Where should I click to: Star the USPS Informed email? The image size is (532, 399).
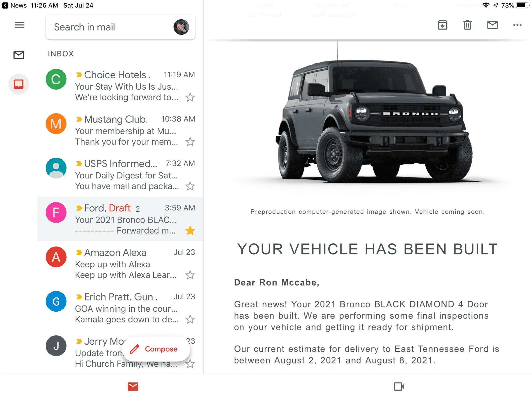coord(190,186)
